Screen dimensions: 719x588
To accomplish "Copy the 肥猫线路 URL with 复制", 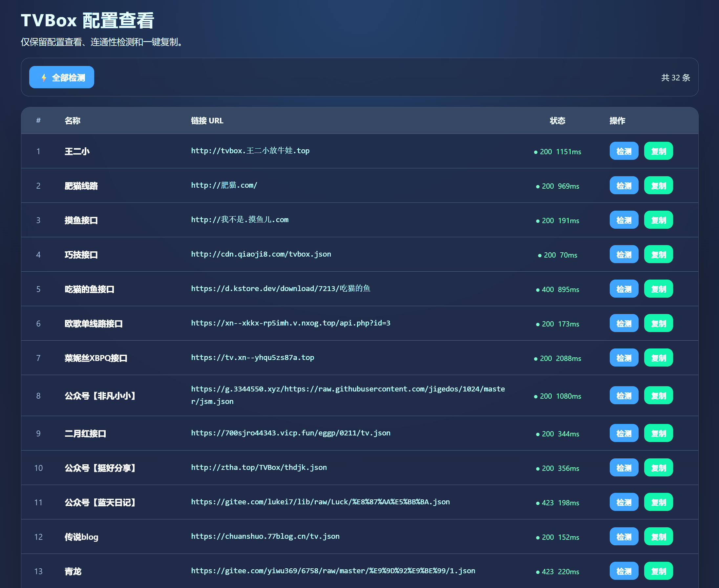I will pyautogui.click(x=658, y=186).
